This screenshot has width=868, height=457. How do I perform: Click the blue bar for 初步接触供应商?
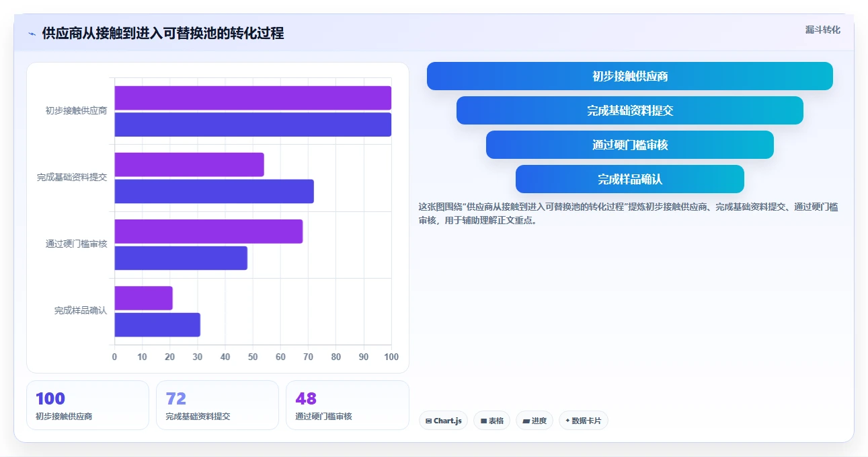(x=253, y=125)
